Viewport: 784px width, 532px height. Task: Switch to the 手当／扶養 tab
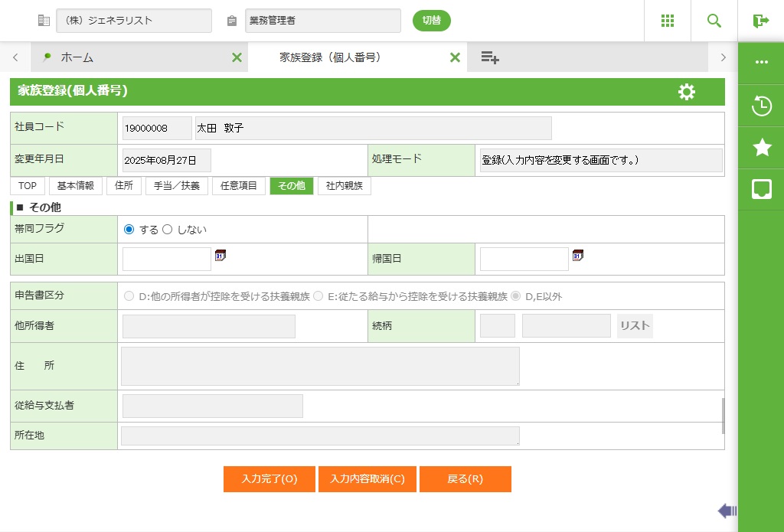(176, 186)
